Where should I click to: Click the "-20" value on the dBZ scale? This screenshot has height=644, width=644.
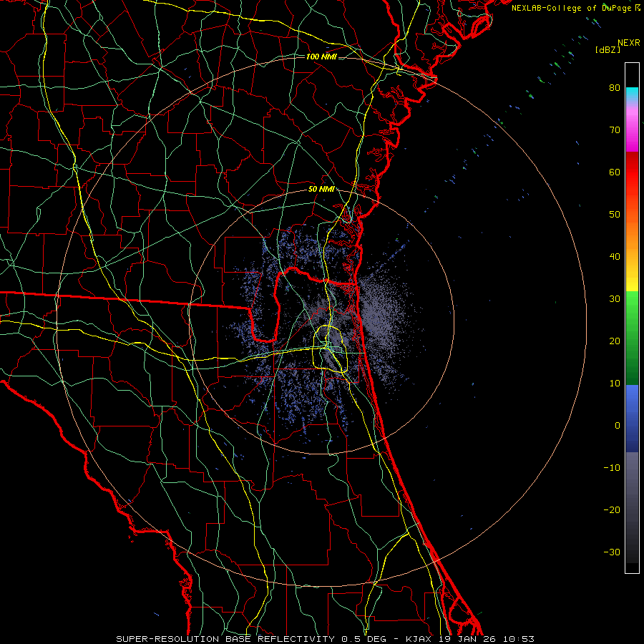pos(612,509)
